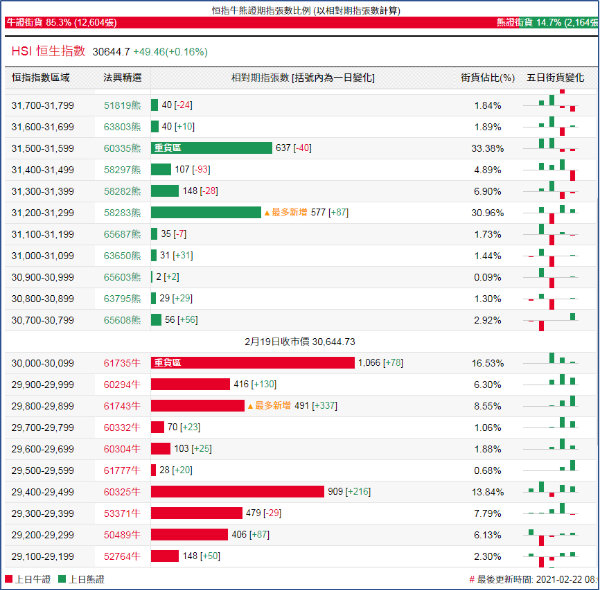Viewport: 600px width, 590px height.
Task: Click the red bull street-share segment 85.3%
Action: click(x=262, y=23)
